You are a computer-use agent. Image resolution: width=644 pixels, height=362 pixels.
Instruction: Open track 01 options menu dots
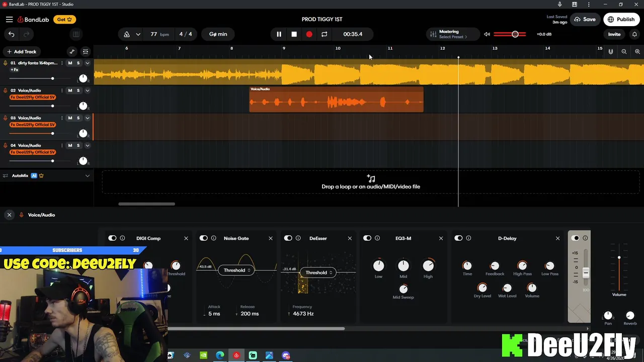(x=62, y=63)
